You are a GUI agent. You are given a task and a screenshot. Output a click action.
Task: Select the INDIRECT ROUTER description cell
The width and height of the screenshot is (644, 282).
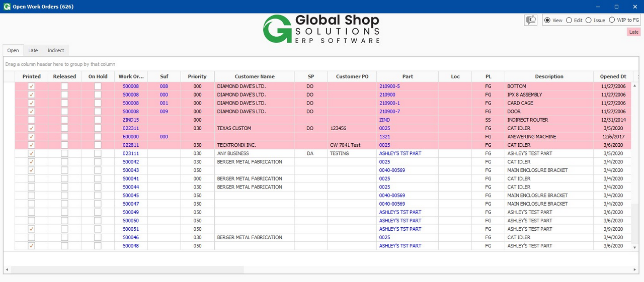click(x=549, y=120)
